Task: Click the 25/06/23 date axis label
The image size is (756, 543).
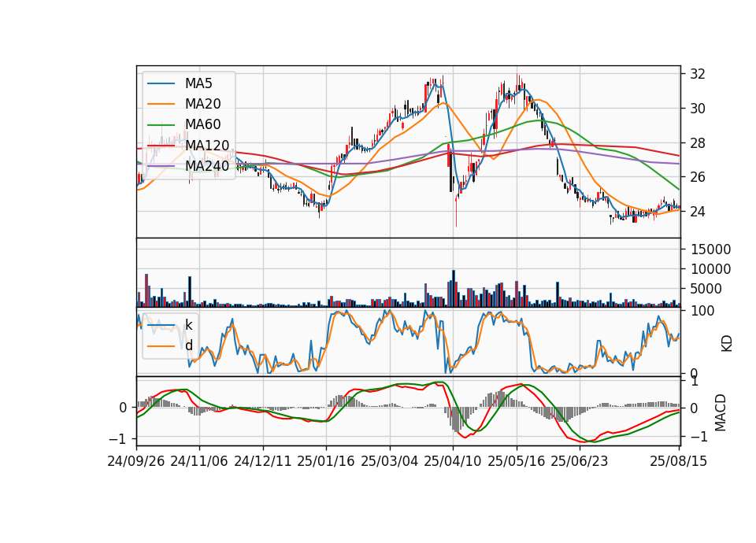Action: pyautogui.click(x=580, y=461)
